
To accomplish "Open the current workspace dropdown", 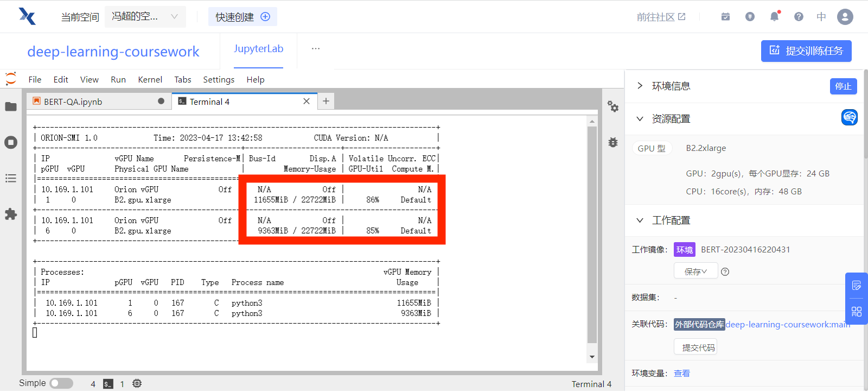I will pos(145,17).
